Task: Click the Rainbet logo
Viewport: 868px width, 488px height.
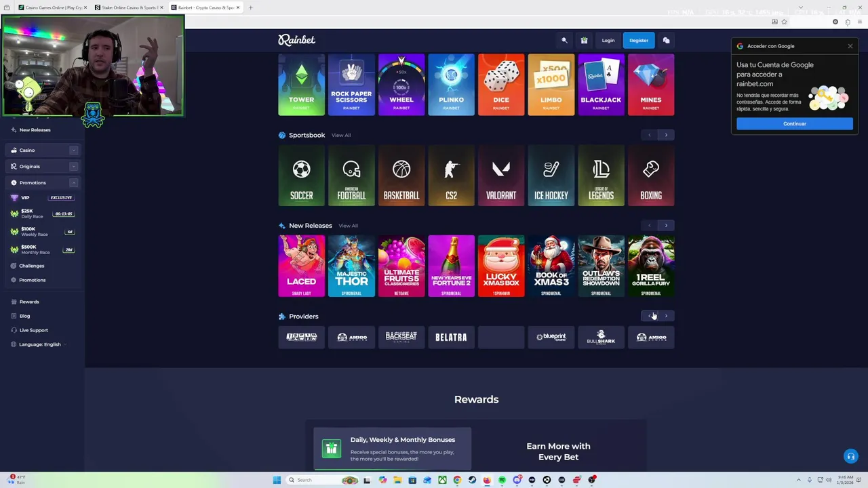Action: coord(296,40)
